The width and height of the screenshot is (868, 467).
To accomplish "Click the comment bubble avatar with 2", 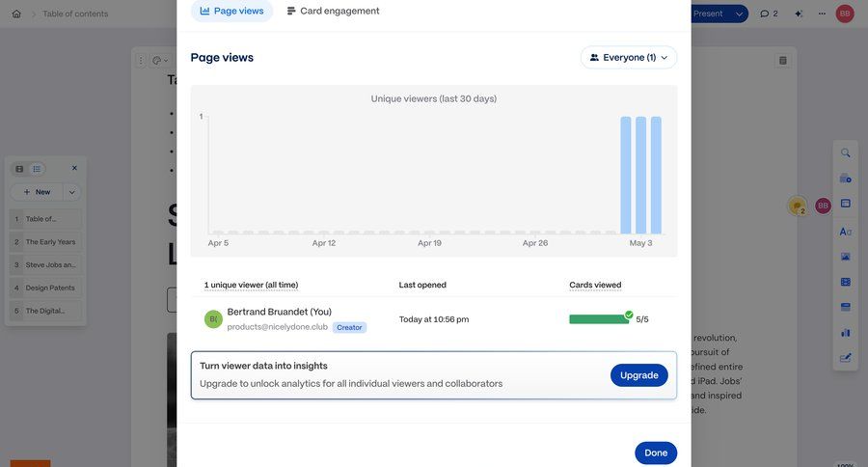I will pos(798,206).
